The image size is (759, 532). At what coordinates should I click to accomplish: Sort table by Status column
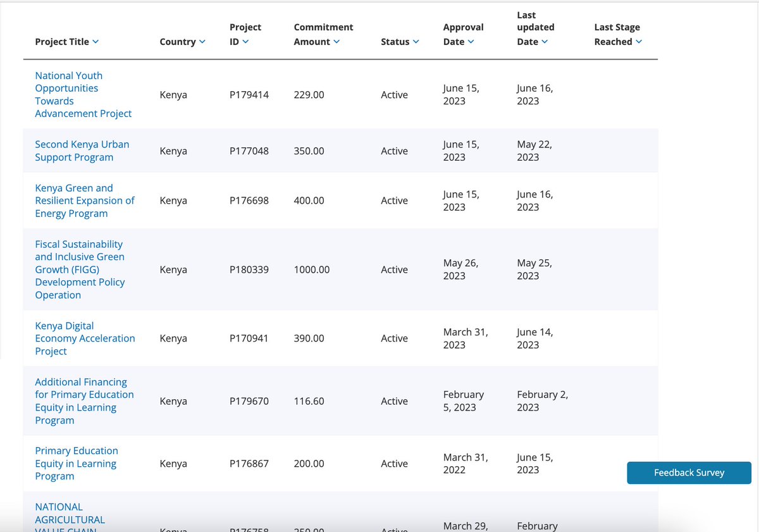coord(400,42)
